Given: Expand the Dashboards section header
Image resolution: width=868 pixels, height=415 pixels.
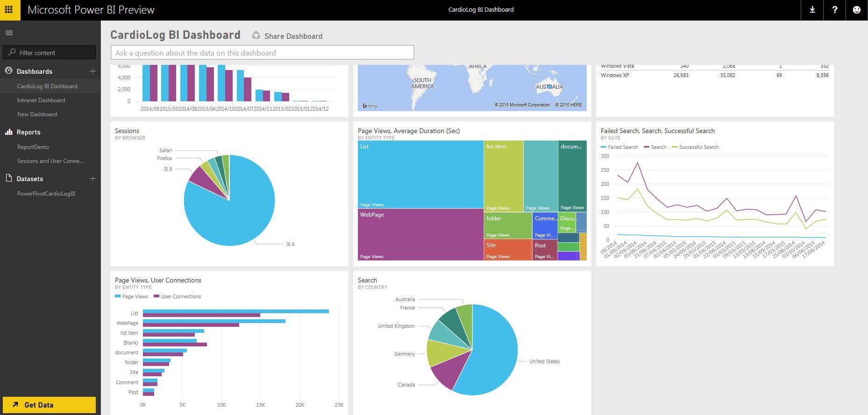Looking at the screenshot, I should click(x=35, y=71).
